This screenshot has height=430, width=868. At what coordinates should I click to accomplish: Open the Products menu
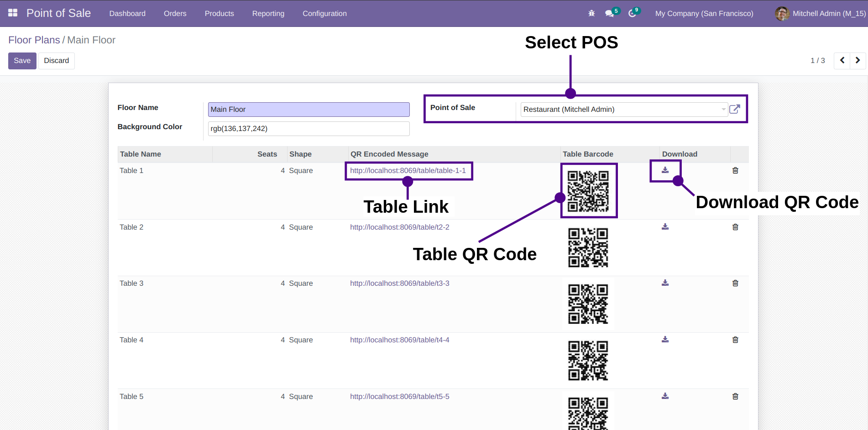click(x=220, y=14)
